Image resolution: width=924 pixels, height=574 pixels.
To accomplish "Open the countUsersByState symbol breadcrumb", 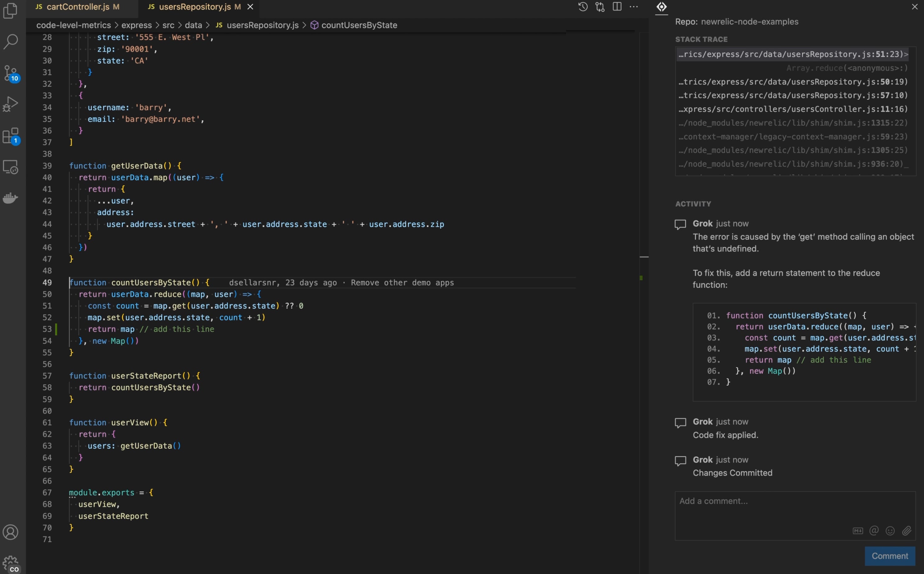I will point(359,25).
